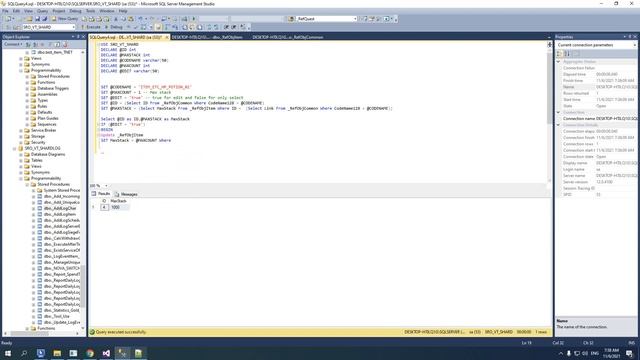The image size is (640, 360).
Task: Click the Undo toolbar icon
Action: click(140, 19)
